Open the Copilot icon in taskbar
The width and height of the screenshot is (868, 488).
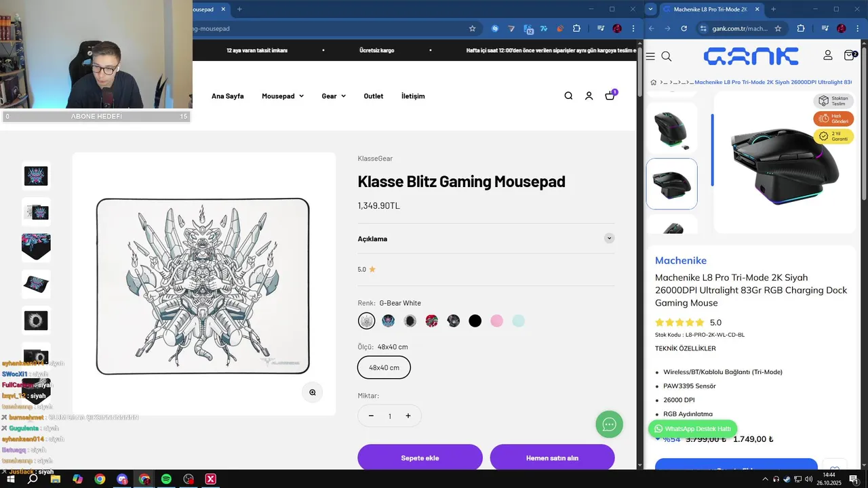pyautogui.click(x=77, y=479)
